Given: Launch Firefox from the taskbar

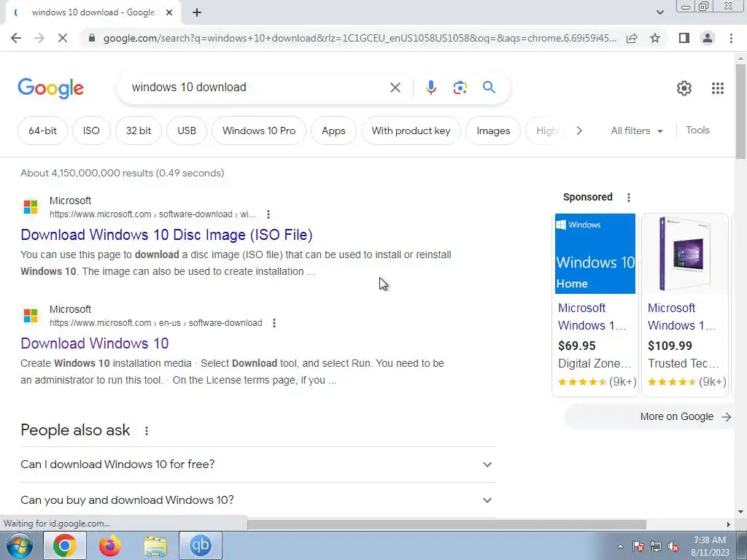Looking at the screenshot, I should 110,545.
